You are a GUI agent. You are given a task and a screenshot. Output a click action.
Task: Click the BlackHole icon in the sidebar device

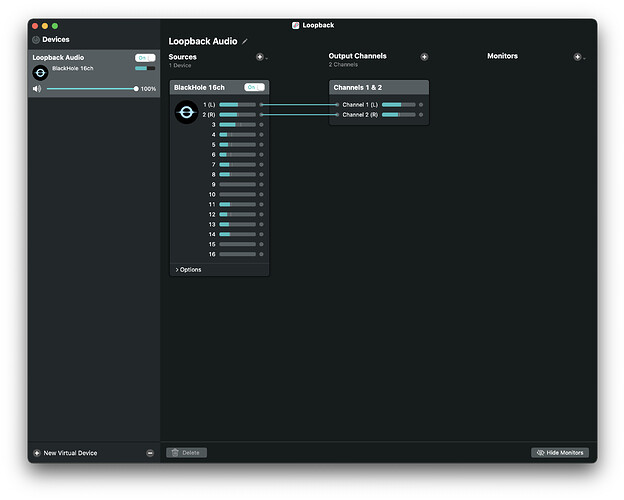point(40,73)
